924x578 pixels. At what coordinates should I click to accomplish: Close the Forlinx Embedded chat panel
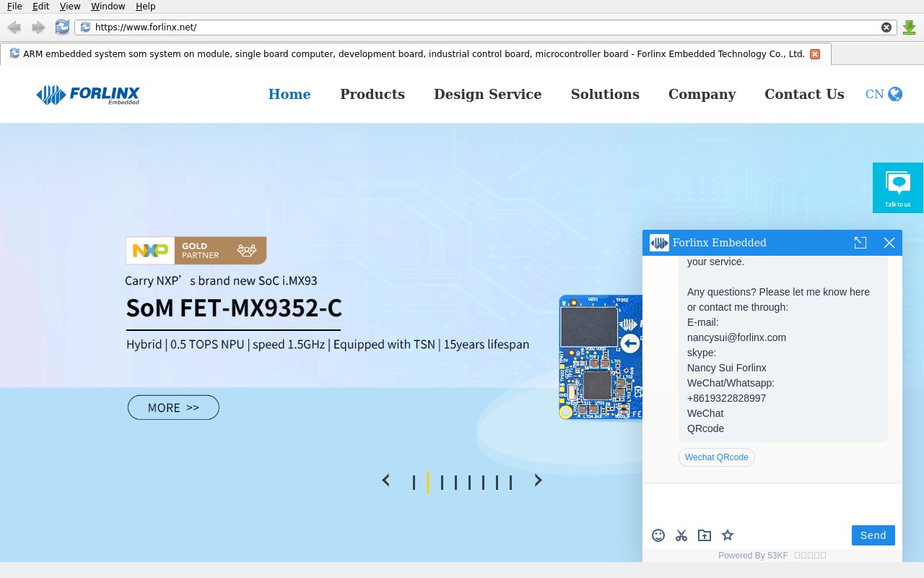889,243
